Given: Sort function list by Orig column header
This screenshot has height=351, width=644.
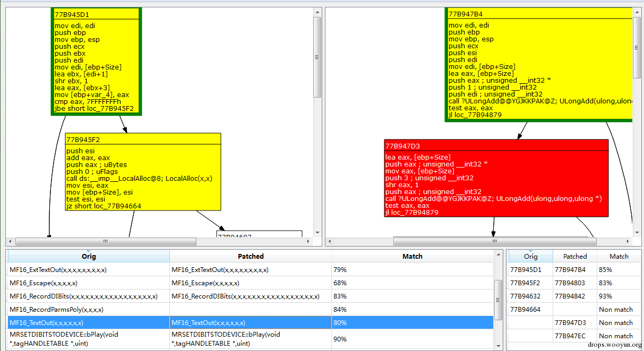Looking at the screenshot, I should coord(89,256).
